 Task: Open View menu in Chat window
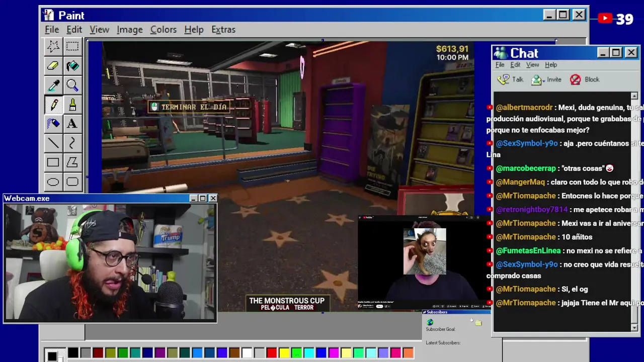(x=532, y=65)
